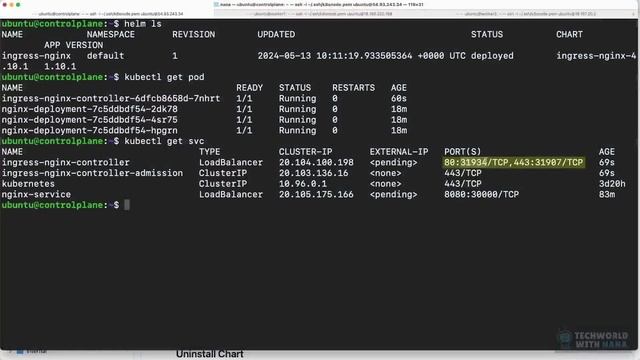Click the RESTARTS column header

click(353, 88)
